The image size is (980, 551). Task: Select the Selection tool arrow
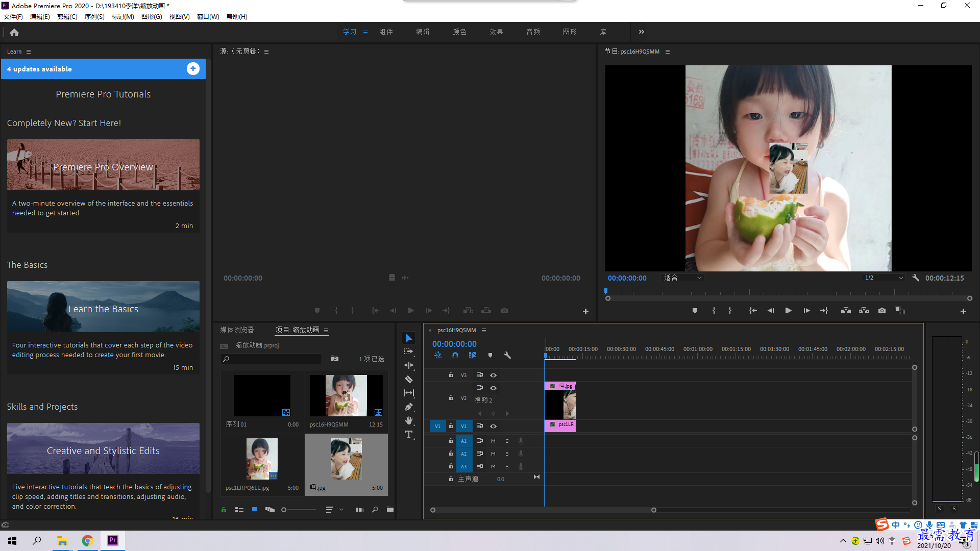409,338
